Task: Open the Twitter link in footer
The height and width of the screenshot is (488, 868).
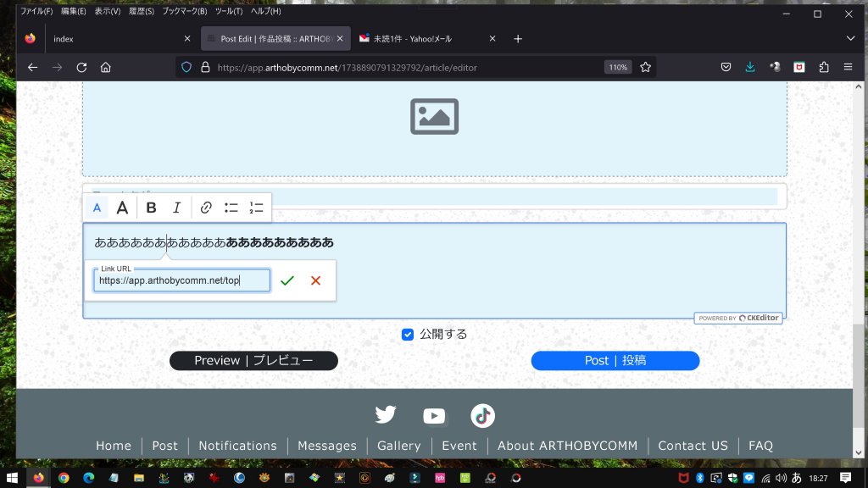Action: (x=386, y=415)
